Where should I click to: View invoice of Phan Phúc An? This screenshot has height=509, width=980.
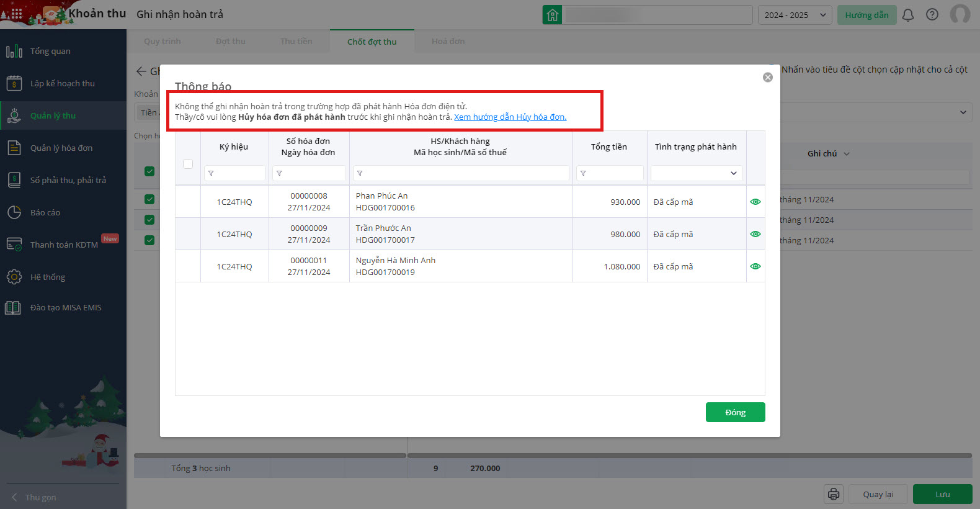(x=755, y=202)
